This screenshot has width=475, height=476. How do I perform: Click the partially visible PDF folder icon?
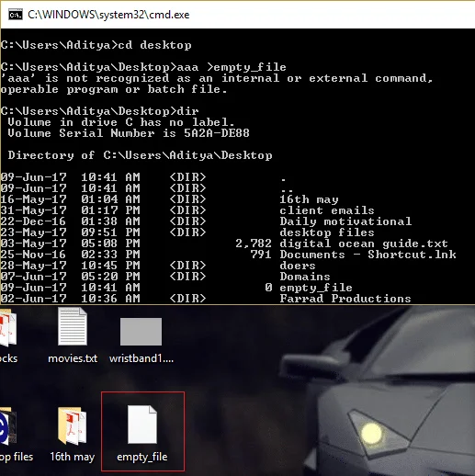pyautogui.click(x=8, y=335)
